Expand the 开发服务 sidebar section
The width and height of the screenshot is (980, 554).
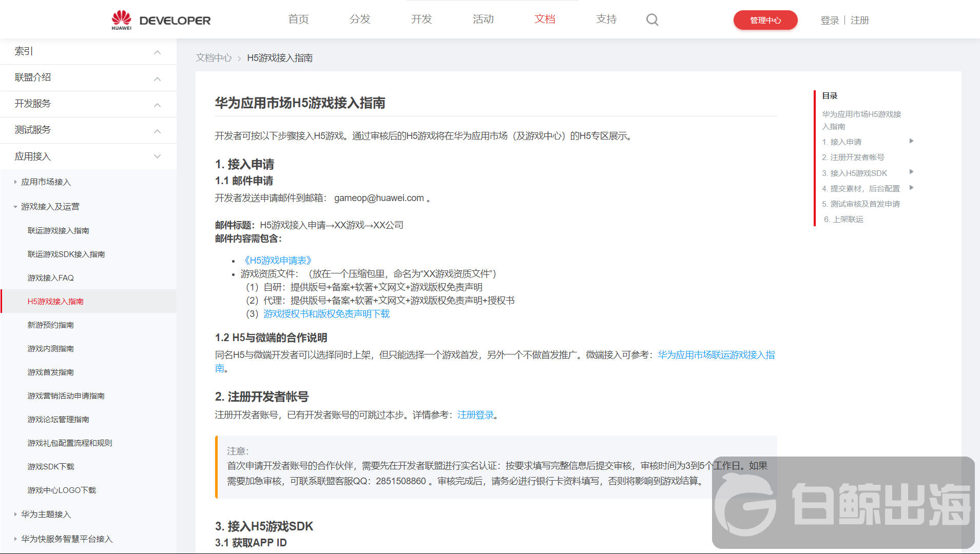click(x=88, y=104)
